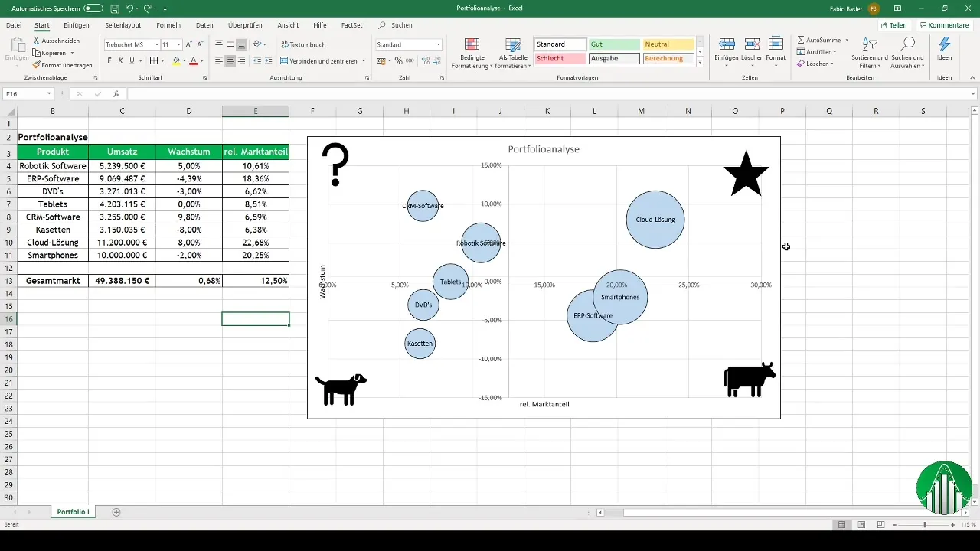Click the Format übertragen paintbrush icon
The height and width of the screenshot is (551, 980).
click(x=36, y=65)
